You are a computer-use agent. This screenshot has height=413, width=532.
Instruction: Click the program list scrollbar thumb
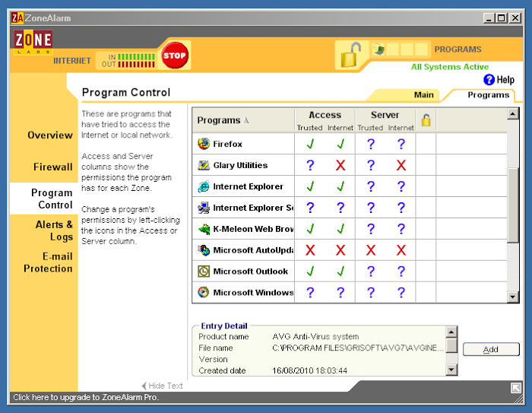click(513, 205)
